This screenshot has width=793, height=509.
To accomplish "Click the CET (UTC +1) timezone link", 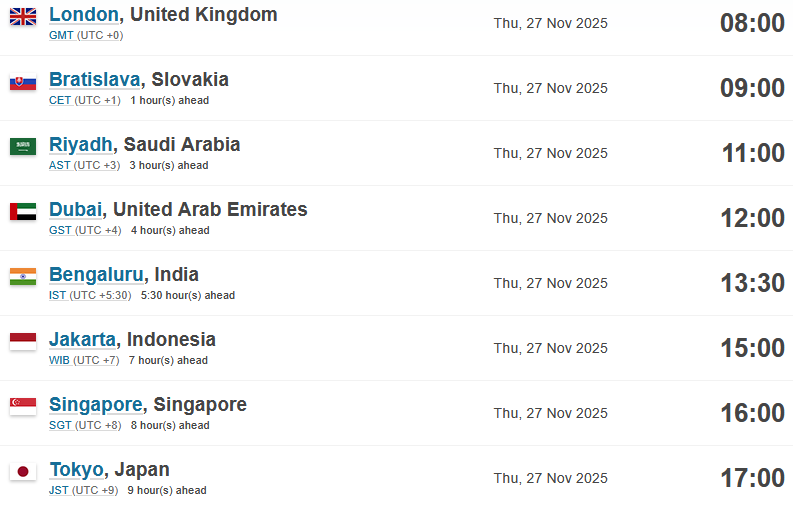I will point(85,100).
